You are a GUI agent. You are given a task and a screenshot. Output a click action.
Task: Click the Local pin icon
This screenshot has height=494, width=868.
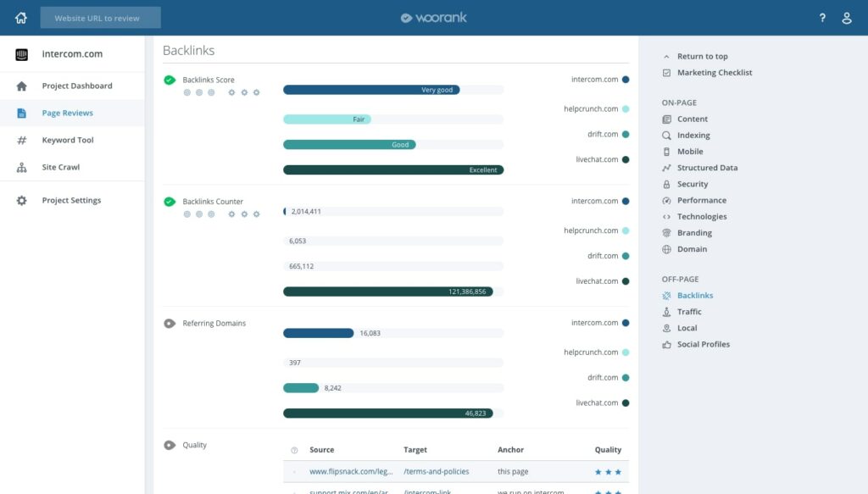[666, 328]
